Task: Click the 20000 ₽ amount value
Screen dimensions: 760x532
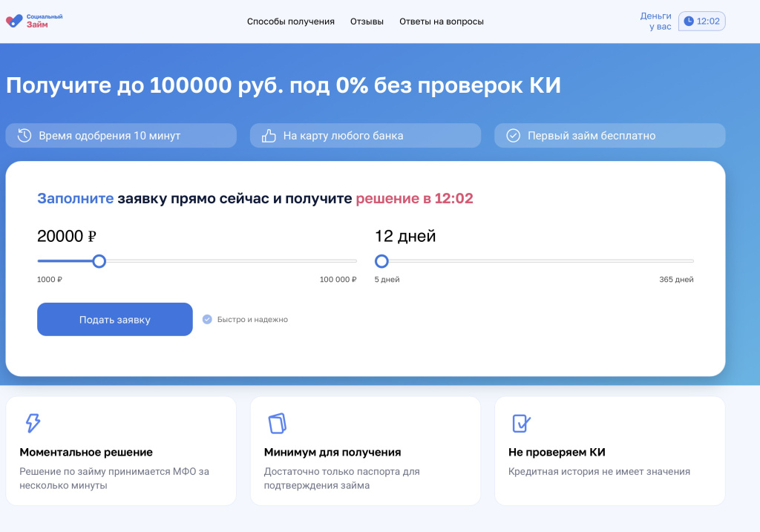Action: (65, 236)
